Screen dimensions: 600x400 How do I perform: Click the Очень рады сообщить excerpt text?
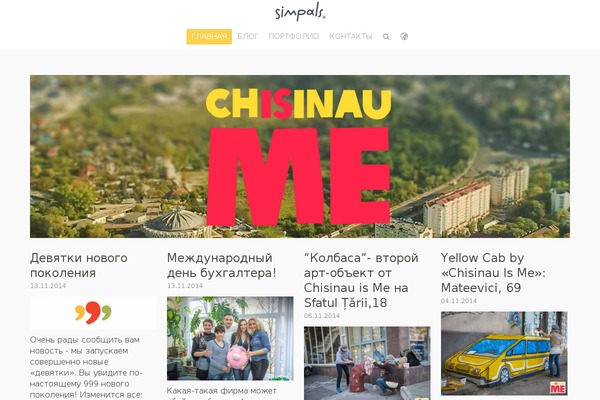[x=86, y=367]
